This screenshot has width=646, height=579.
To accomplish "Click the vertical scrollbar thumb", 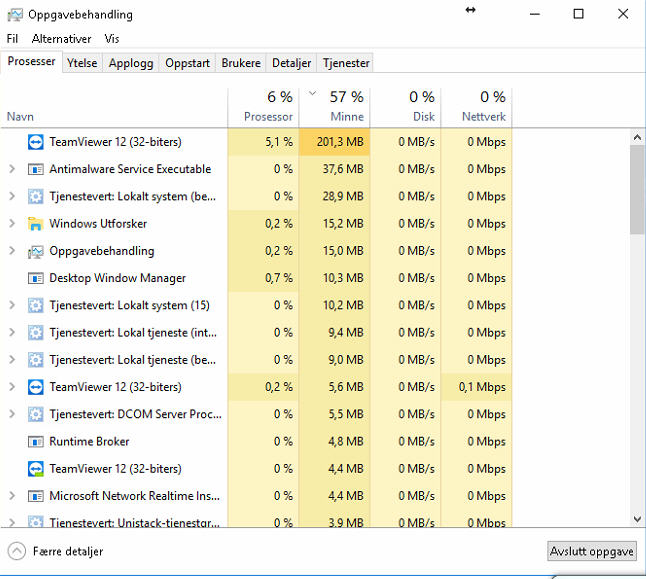I will [x=637, y=190].
